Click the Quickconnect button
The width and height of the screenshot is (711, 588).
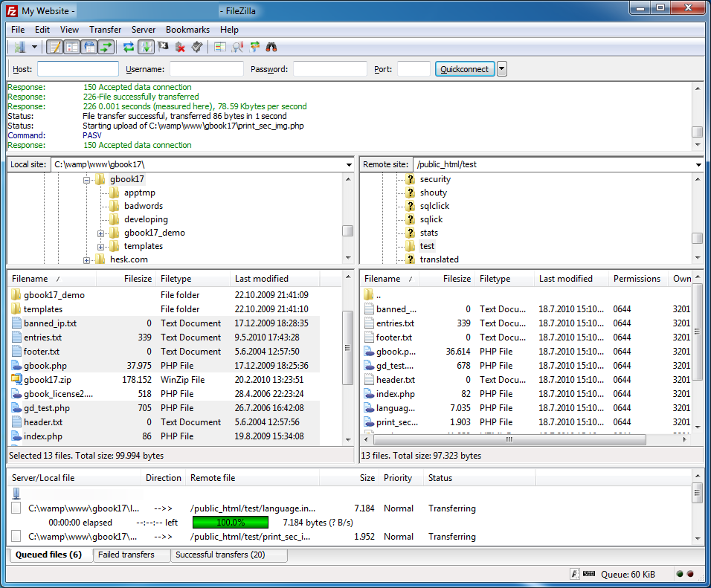[465, 69]
